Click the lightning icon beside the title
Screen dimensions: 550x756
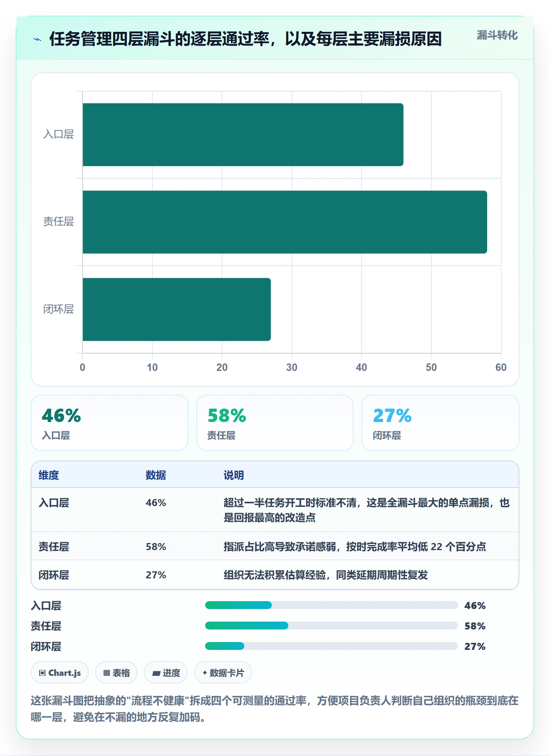37,39
